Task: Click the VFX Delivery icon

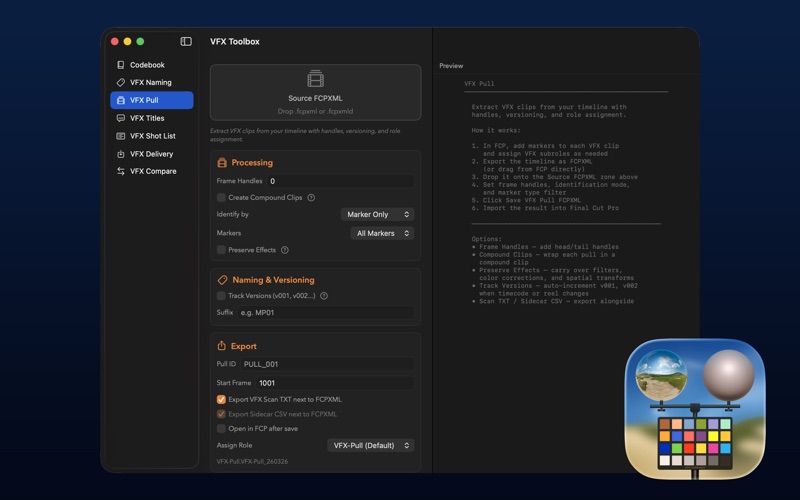Action: click(120, 154)
